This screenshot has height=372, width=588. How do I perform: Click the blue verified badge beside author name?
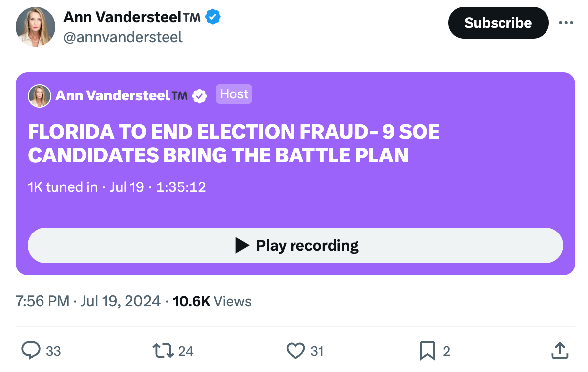tap(213, 17)
